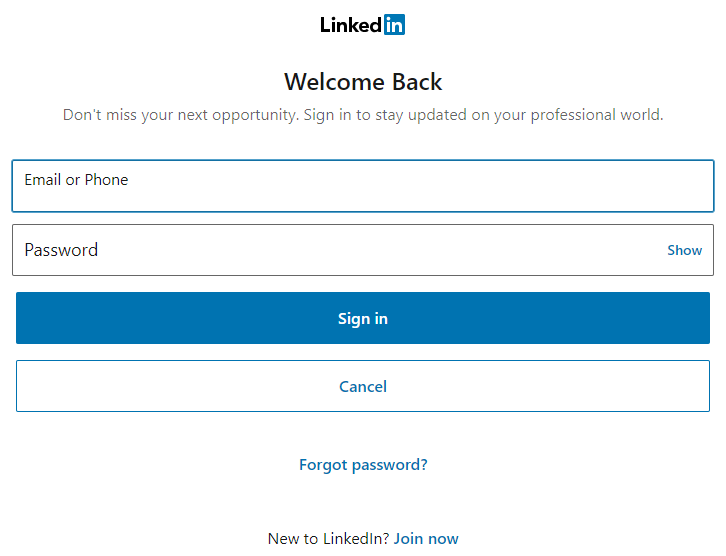Screen dimensions: 726x556
Task: Click the "Password" placeholder label
Action: click(61, 250)
